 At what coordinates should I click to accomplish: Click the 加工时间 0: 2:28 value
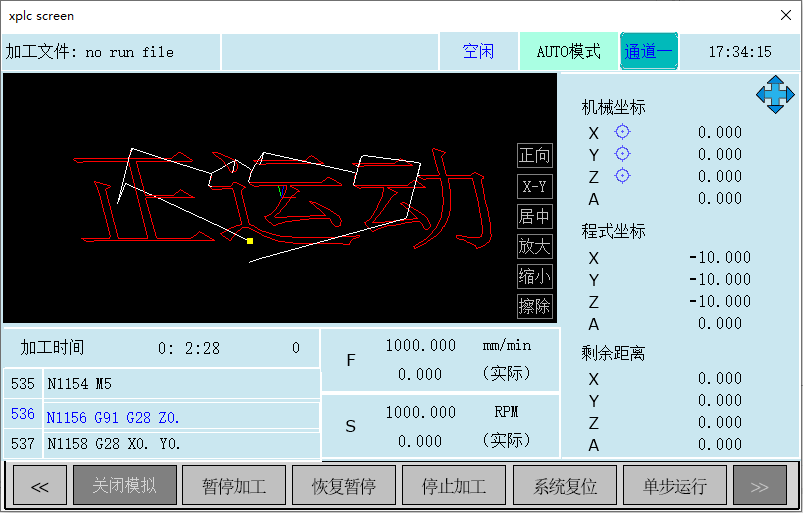pyautogui.click(x=189, y=348)
